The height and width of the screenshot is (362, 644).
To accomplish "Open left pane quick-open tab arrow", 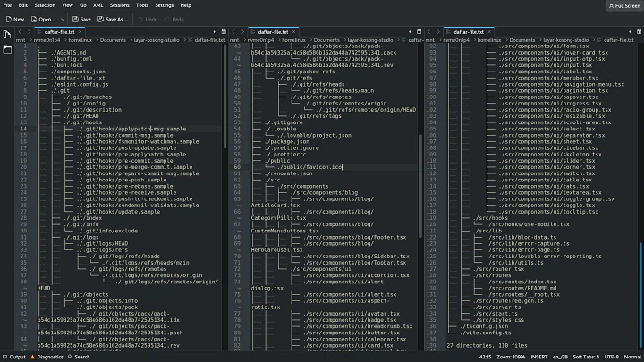I will pos(214,32).
